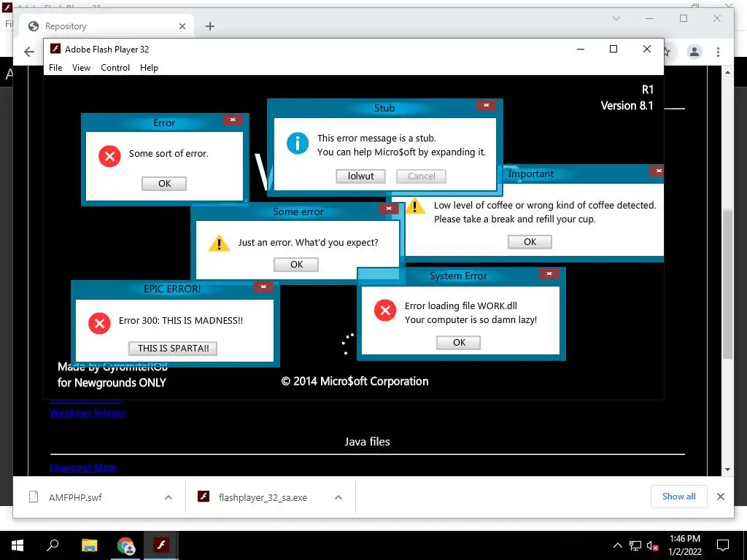Click the red error icon in Error dialog

click(x=109, y=156)
